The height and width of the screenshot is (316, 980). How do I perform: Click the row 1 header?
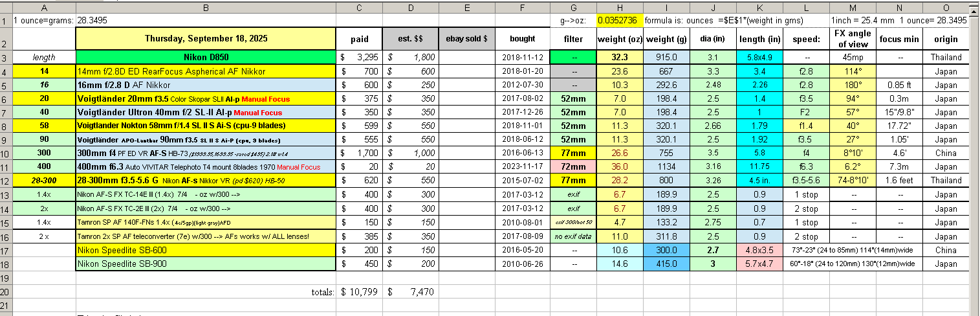pyautogui.click(x=6, y=20)
